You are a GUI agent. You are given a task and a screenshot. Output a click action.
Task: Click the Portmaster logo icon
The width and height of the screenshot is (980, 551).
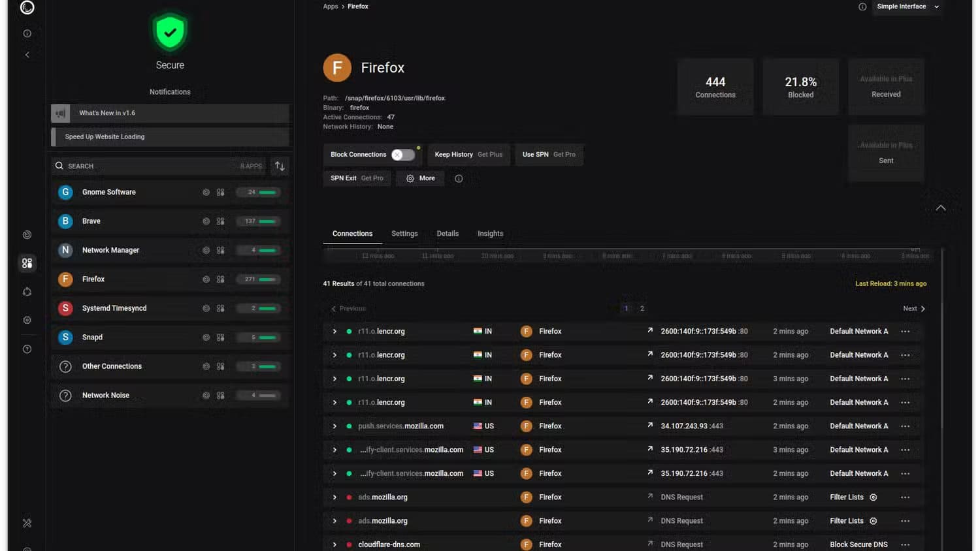[x=27, y=7]
